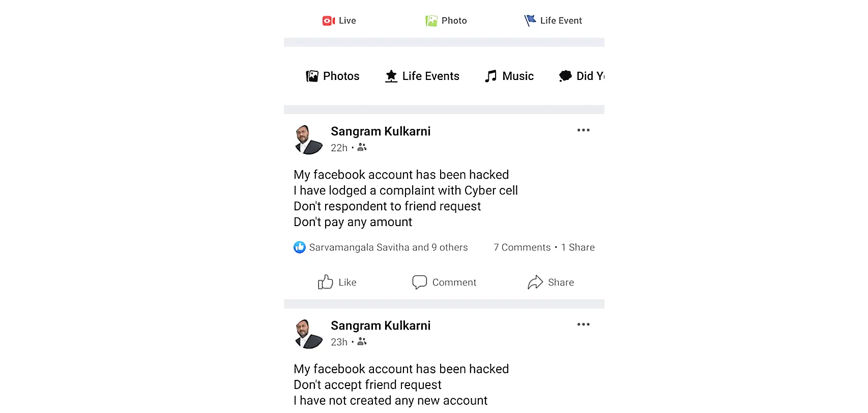Click the Comment speech bubble icon
868x413 pixels.
(419, 282)
